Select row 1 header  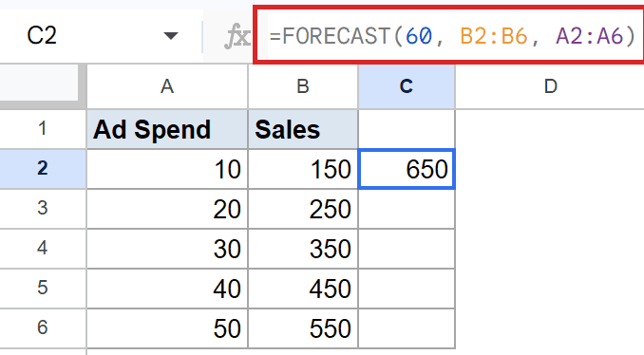coord(43,129)
